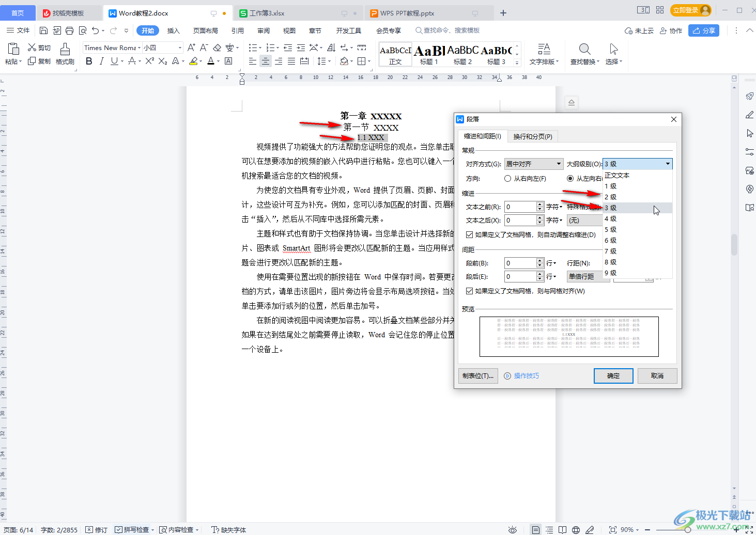The width and height of the screenshot is (756, 535).
Task: Choose '2 级' in outline level list
Action: tap(637, 197)
